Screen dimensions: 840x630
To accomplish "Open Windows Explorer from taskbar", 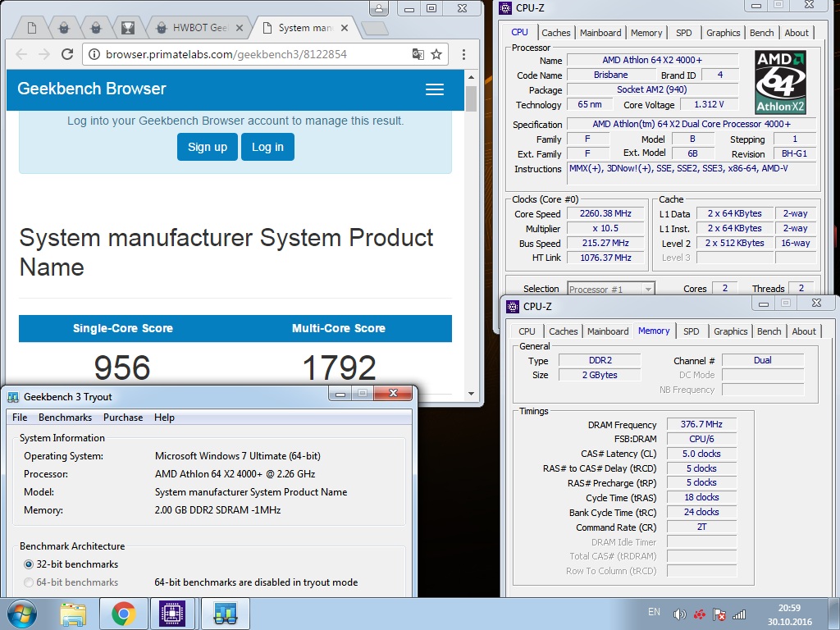I will tap(73, 614).
